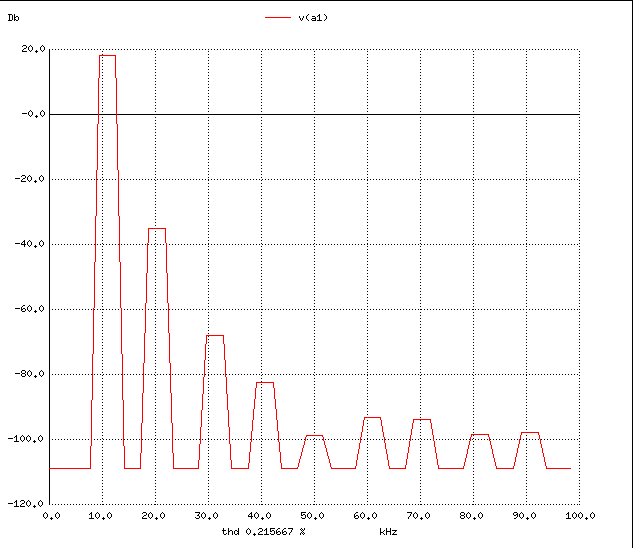Screen dimensions: 634x548
Task: Click the harmonic peak near 40 kHz
Action: click(x=265, y=383)
